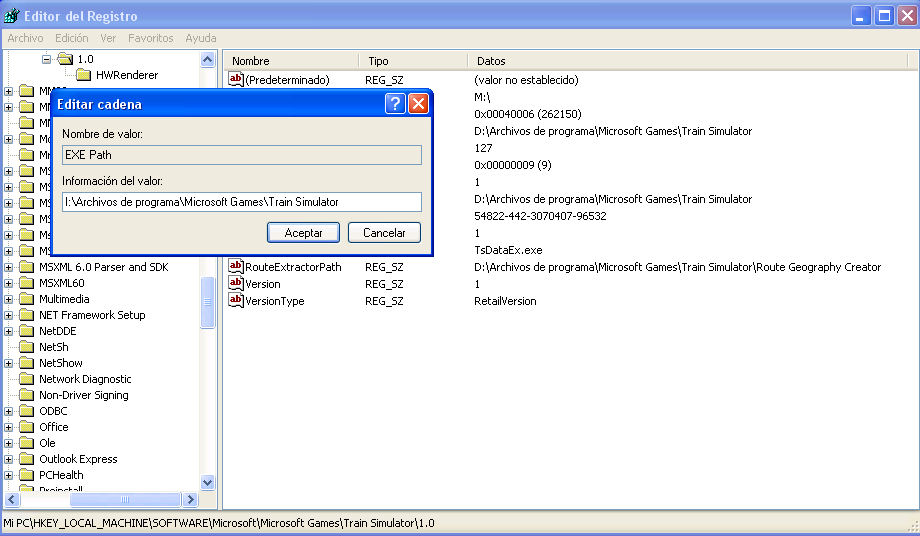This screenshot has height=536, width=920.
Task: Select the HWRenderer folder icon
Action: [84, 75]
